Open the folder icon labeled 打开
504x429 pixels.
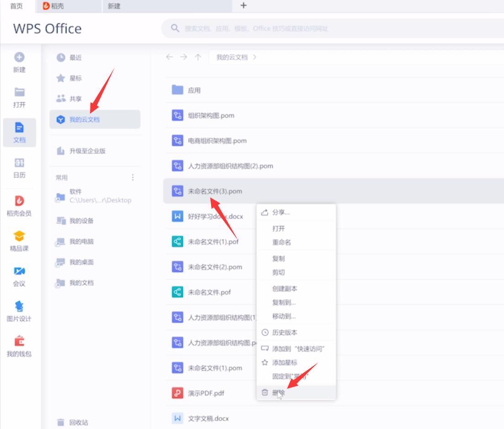pyautogui.click(x=19, y=93)
